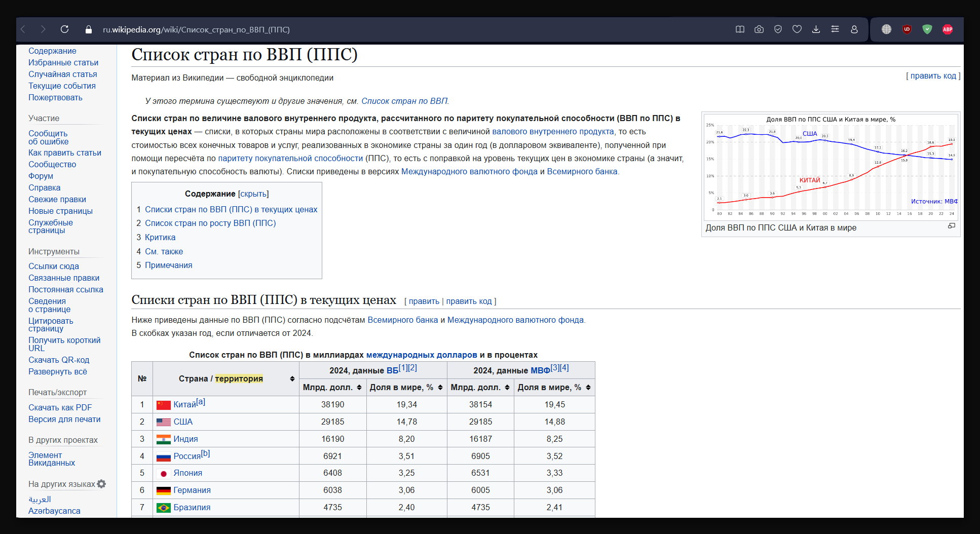The image size is (980, 534).
Task: Sort by first Млрд. долл. column arrows
Action: [359, 388]
